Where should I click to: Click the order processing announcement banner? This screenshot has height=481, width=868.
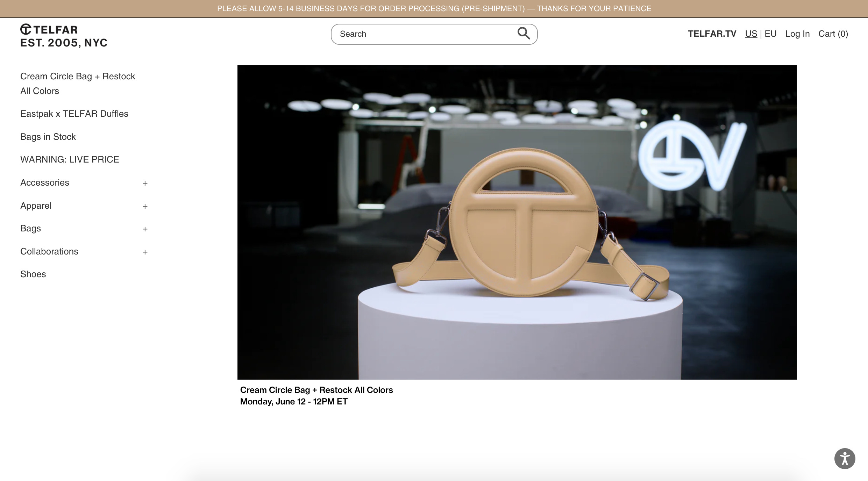(434, 9)
